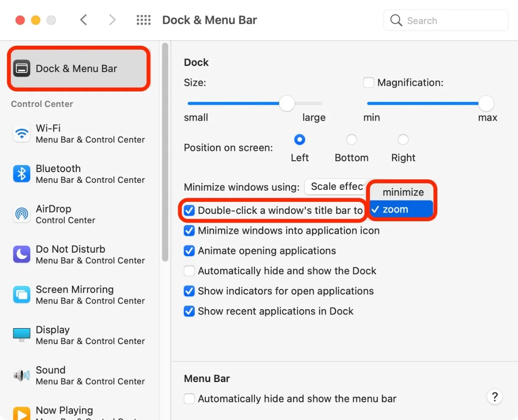Click the show-all preferences grid icon

tap(143, 20)
